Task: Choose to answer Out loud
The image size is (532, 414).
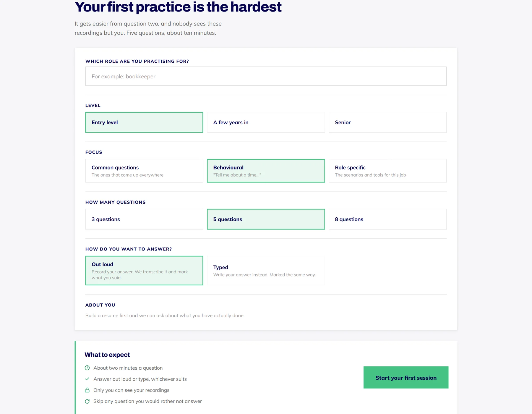Action: tap(144, 271)
